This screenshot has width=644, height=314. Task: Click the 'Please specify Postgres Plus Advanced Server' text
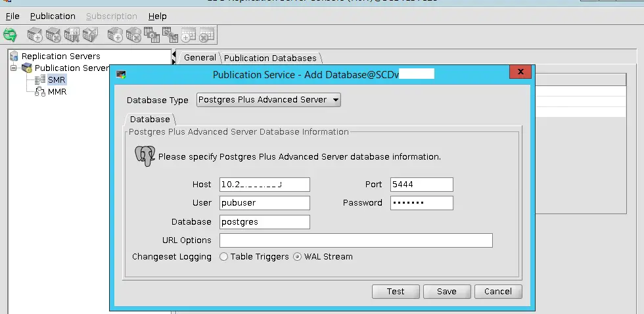[300, 157]
